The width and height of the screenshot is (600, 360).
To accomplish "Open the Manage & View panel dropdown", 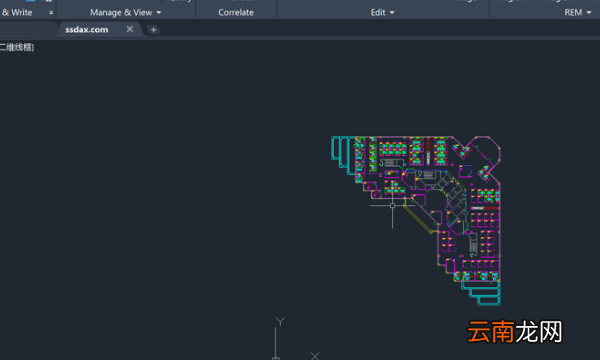I will click(x=126, y=13).
